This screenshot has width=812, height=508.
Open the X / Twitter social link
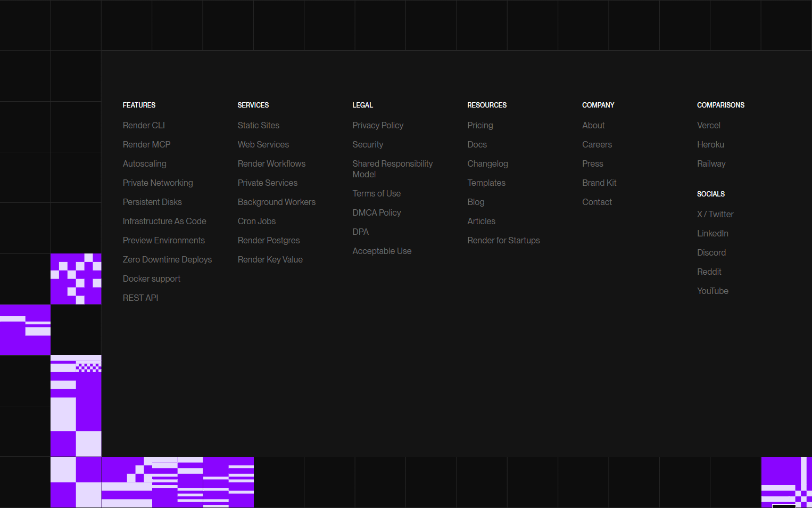[x=715, y=214]
